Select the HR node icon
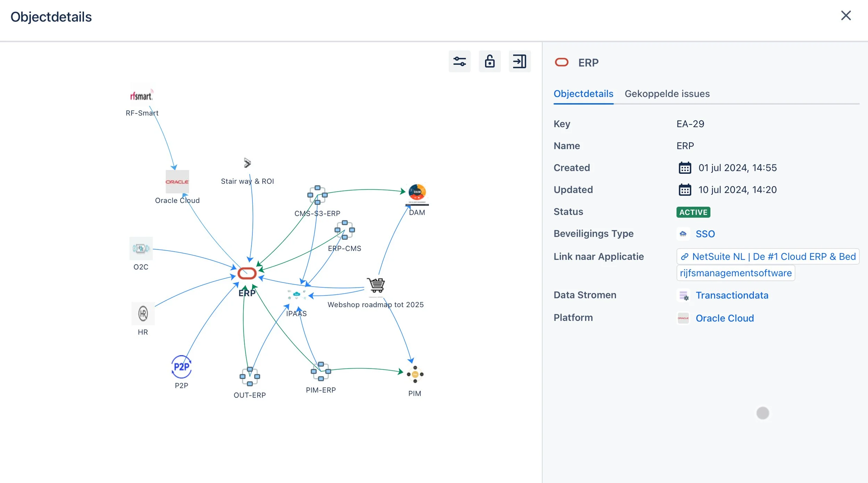This screenshot has height=483, width=868. [x=143, y=313]
